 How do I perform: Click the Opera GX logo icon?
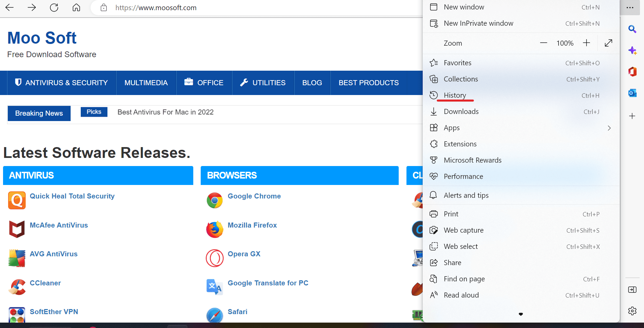[215, 258]
